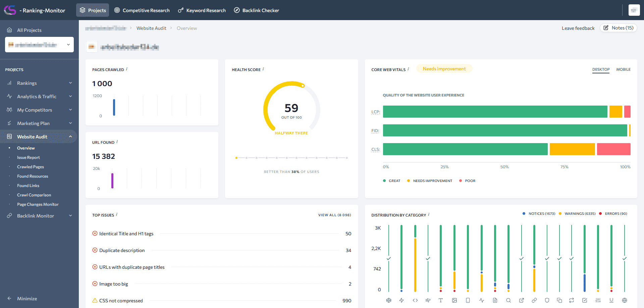Click the Notes (15) button
This screenshot has width=644, height=308.
point(618,28)
